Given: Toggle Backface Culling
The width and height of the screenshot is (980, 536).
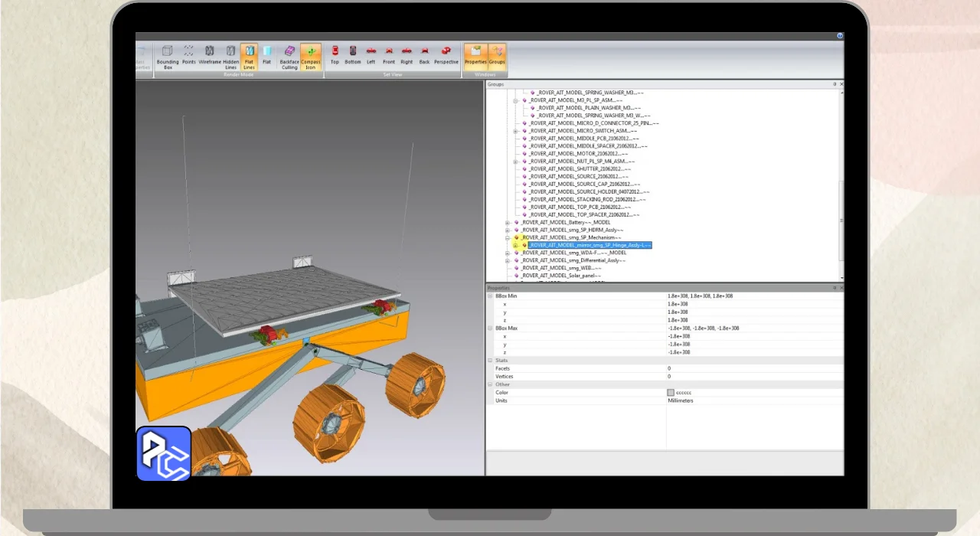Looking at the screenshot, I should click(x=289, y=56).
